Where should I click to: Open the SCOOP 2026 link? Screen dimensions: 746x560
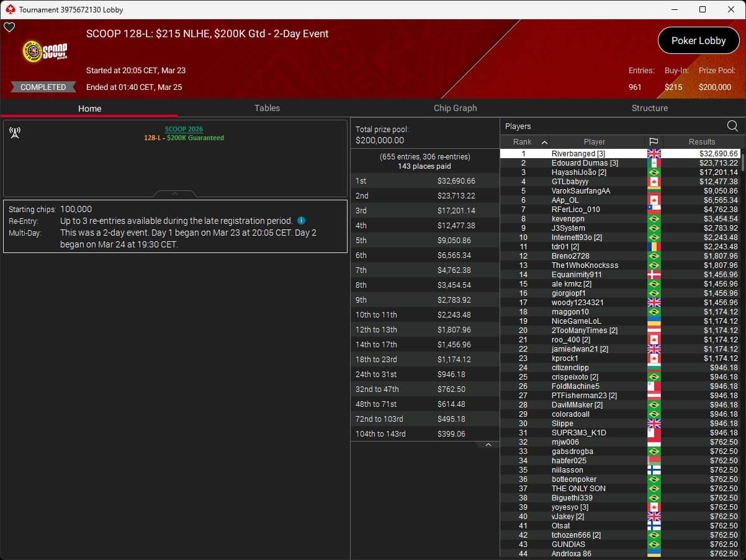pyautogui.click(x=184, y=129)
